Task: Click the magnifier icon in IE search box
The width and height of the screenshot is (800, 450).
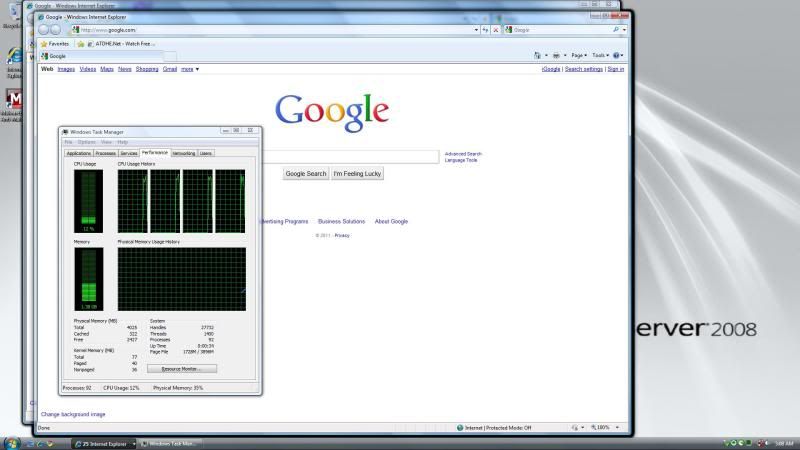Action: click(x=616, y=30)
